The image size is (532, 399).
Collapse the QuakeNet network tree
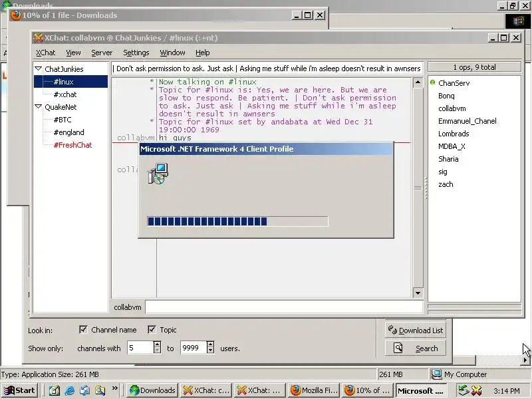click(39, 107)
